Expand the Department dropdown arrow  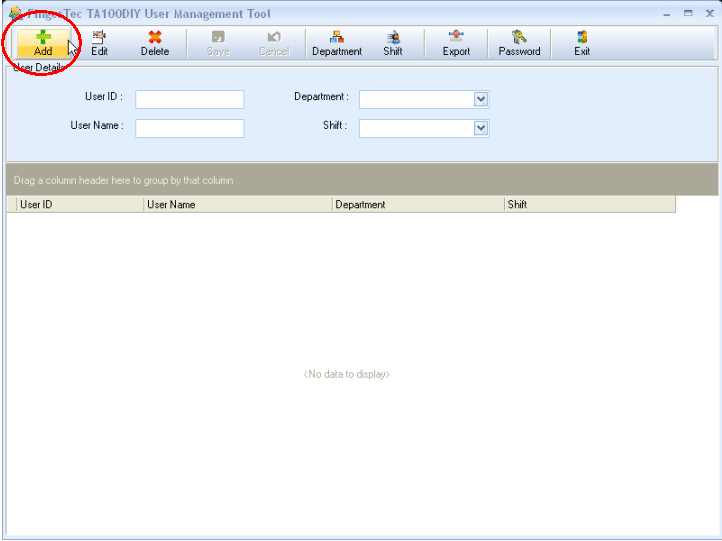pyautogui.click(x=481, y=99)
